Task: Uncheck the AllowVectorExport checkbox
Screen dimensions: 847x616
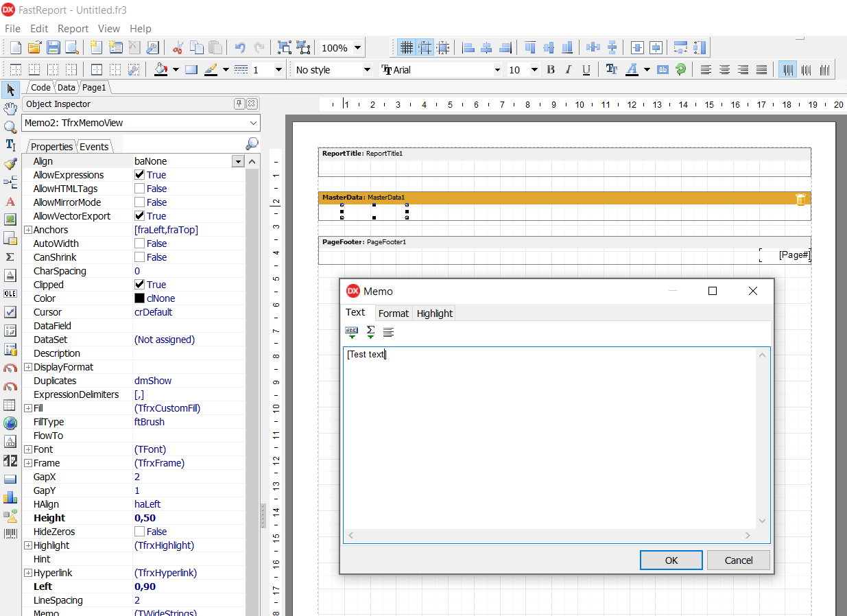Action: click(x=139, y=216)
